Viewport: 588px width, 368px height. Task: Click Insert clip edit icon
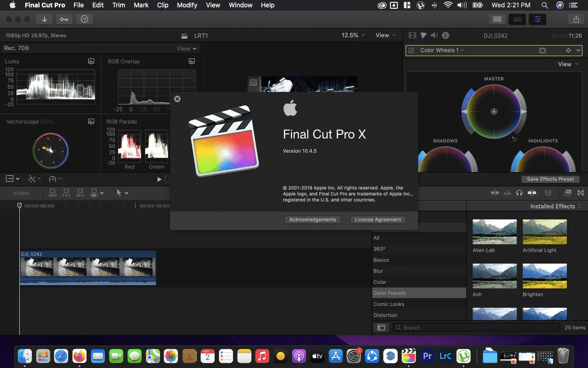[x=66, y=193]
